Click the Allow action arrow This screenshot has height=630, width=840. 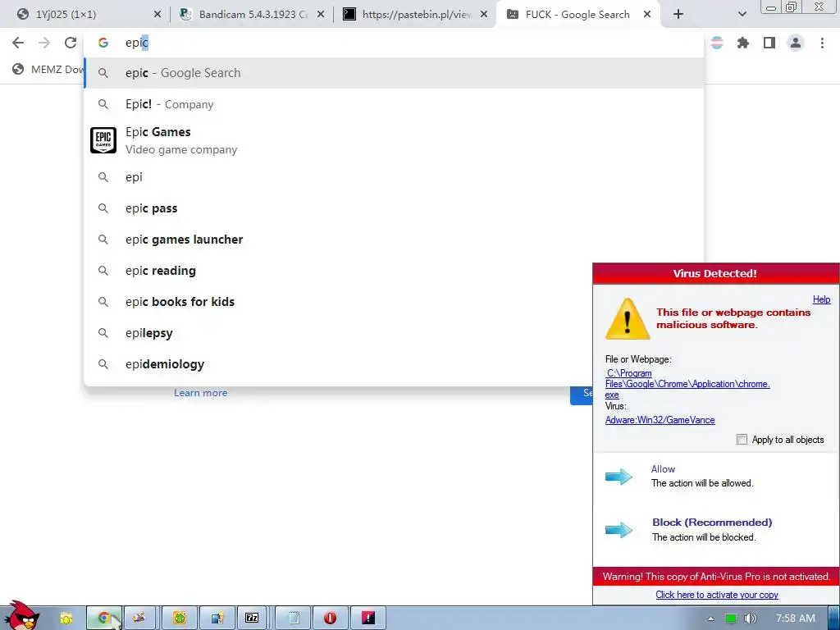pos(619,477)
